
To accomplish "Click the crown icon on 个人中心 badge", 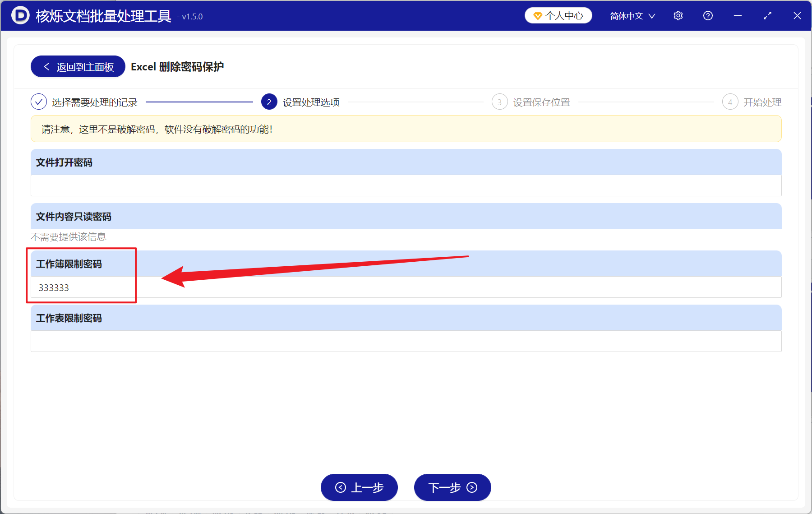I will (x=537, y=15).
